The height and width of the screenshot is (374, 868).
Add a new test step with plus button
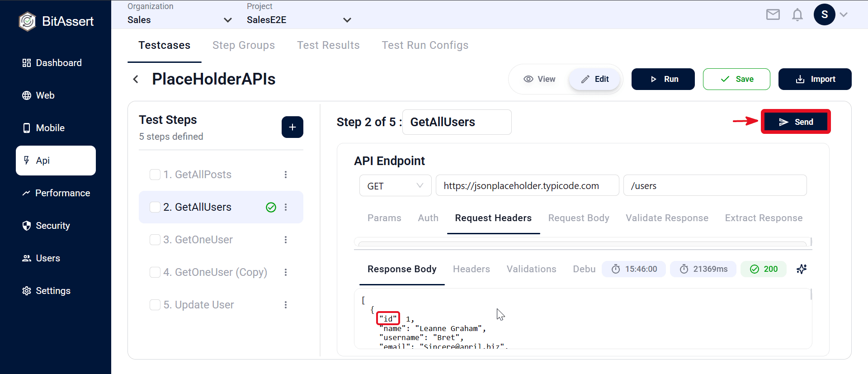(292, 127)
